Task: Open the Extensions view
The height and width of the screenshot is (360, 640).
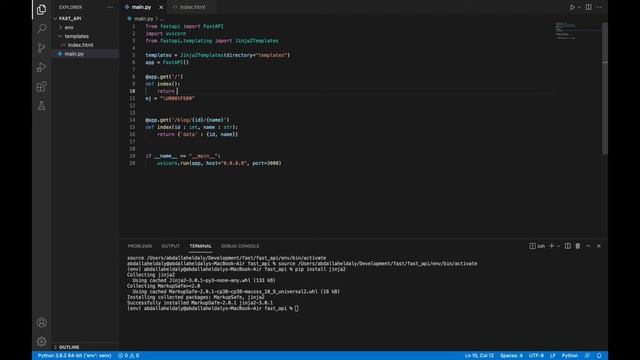Action: 41,86
